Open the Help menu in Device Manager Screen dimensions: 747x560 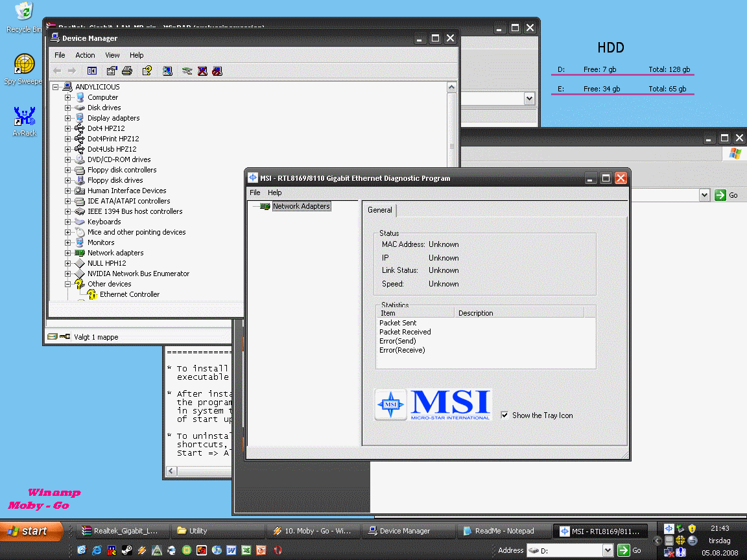point(136,55)
